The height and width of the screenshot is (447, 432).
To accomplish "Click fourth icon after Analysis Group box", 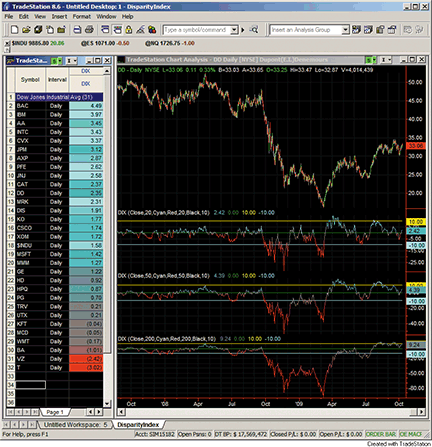I will click(x=392, y=30).
